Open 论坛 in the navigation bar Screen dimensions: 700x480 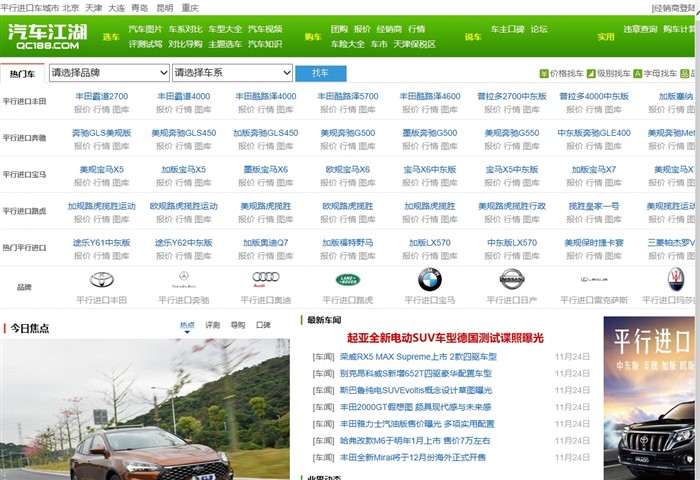tap(539, 29)
